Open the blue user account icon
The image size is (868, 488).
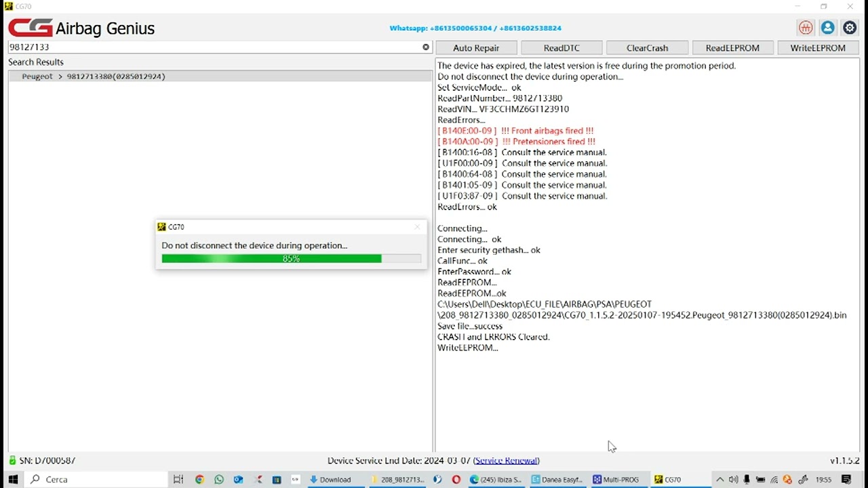coord(827,28)
